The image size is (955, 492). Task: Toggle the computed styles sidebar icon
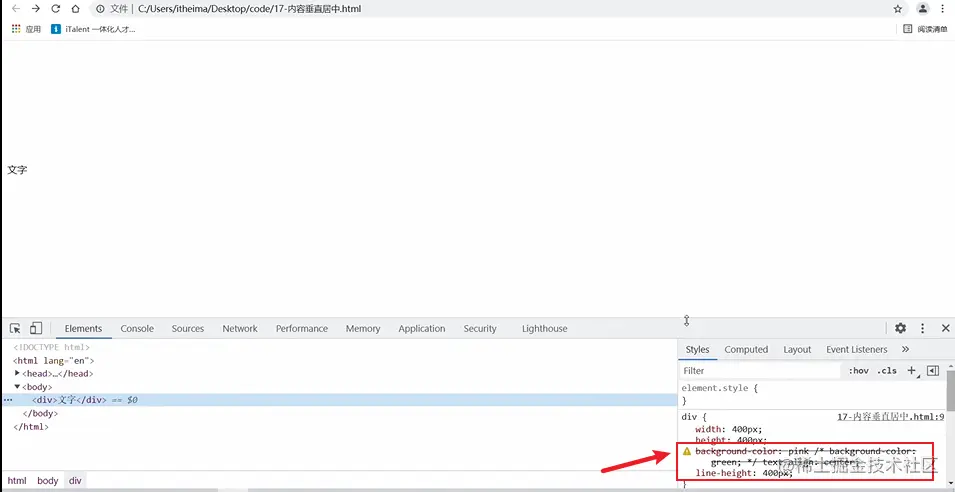(x=933, y=370)
